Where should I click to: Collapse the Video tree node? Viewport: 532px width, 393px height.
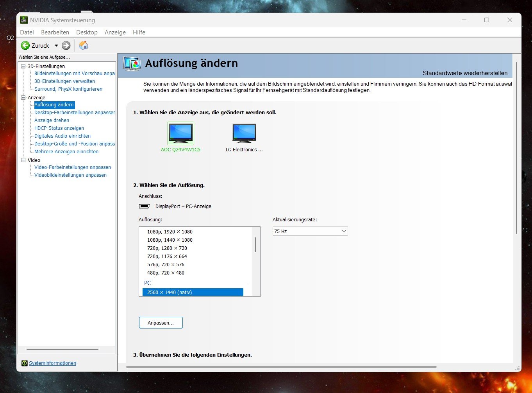point(23,160)
